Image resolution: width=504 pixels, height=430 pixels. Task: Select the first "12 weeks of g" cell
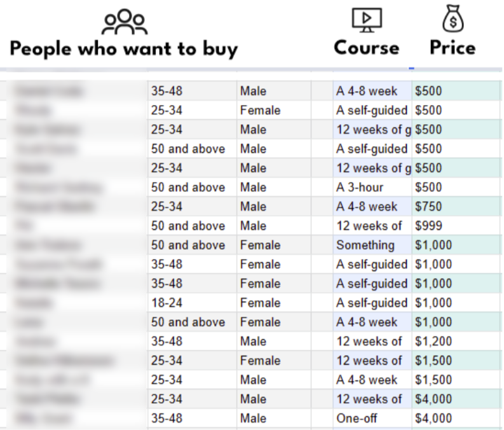coord(372,130)
